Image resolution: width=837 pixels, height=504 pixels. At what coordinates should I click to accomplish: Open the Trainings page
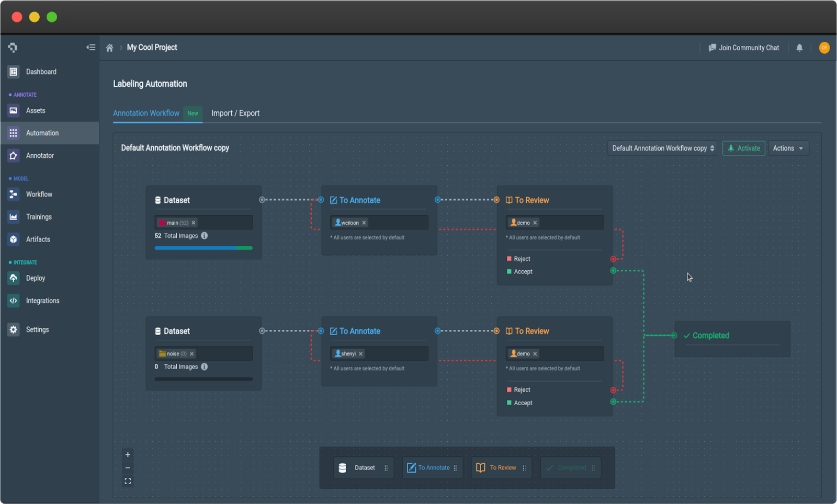click(x=39, y=216)
